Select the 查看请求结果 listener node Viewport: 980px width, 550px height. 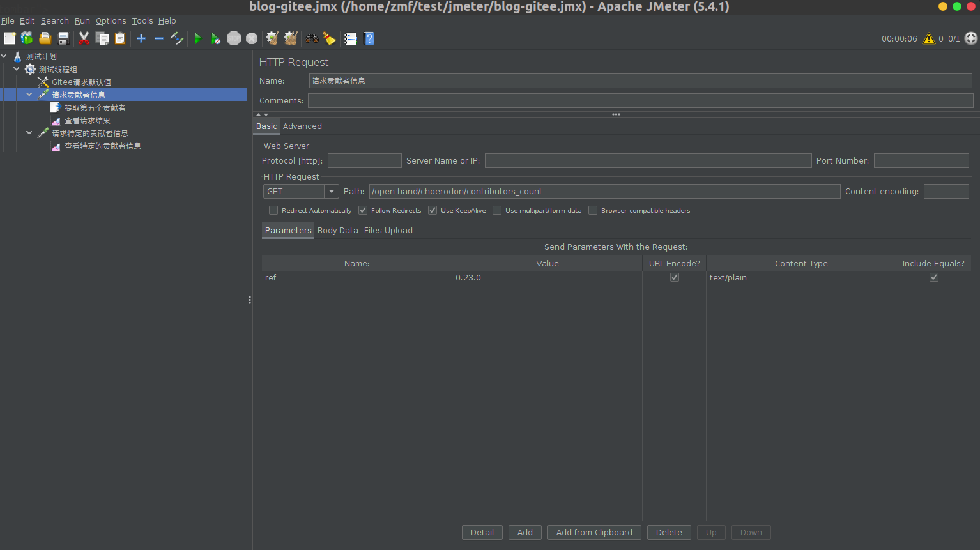(88, 120)
